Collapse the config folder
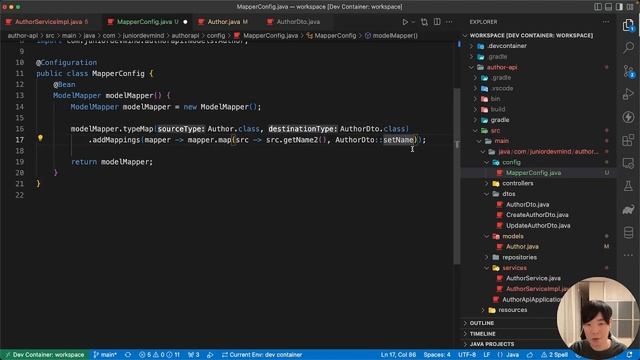The image size is (640, 360). 511,162
